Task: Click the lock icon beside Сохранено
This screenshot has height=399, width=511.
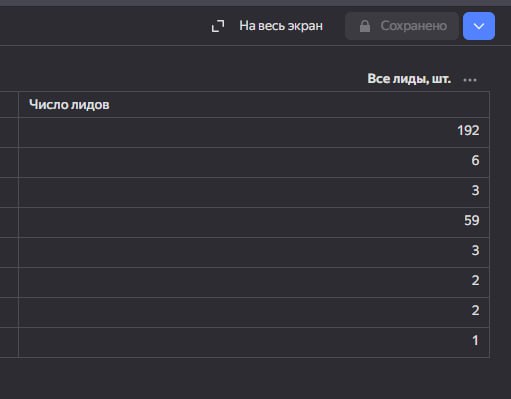Action: tap(365, 26)
